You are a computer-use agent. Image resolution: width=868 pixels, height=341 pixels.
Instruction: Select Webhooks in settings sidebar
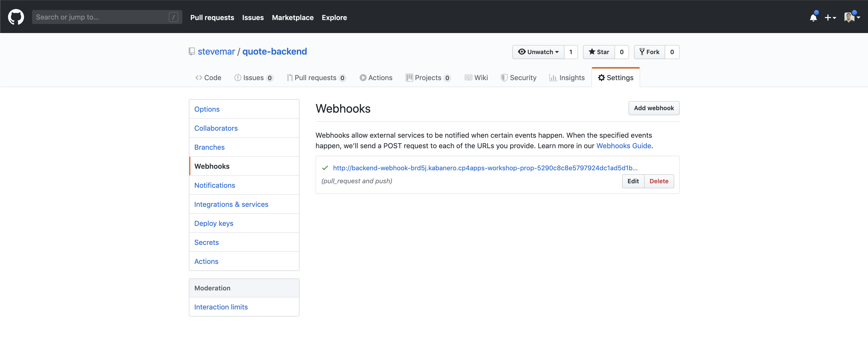click(x=244, y=166)
